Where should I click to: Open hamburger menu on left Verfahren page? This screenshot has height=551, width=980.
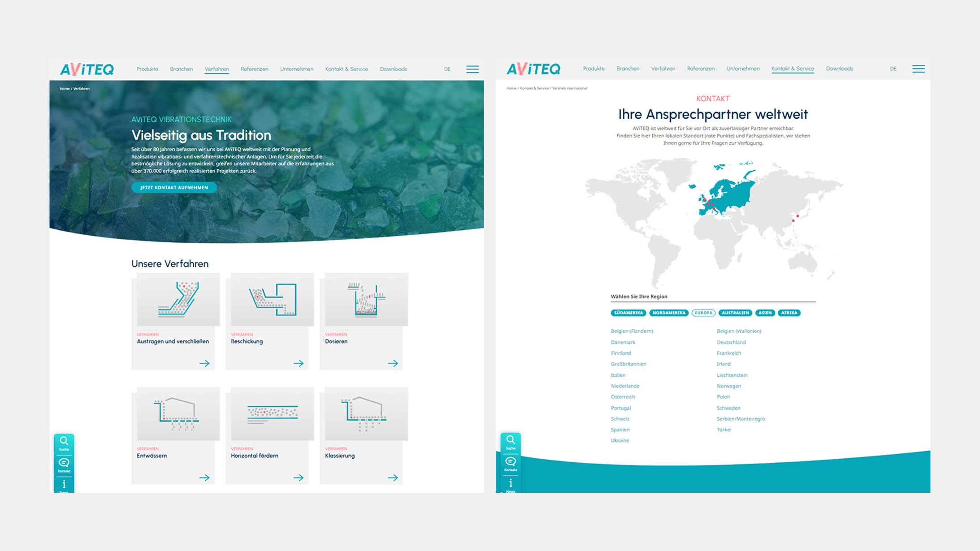[x=473, y=69]
